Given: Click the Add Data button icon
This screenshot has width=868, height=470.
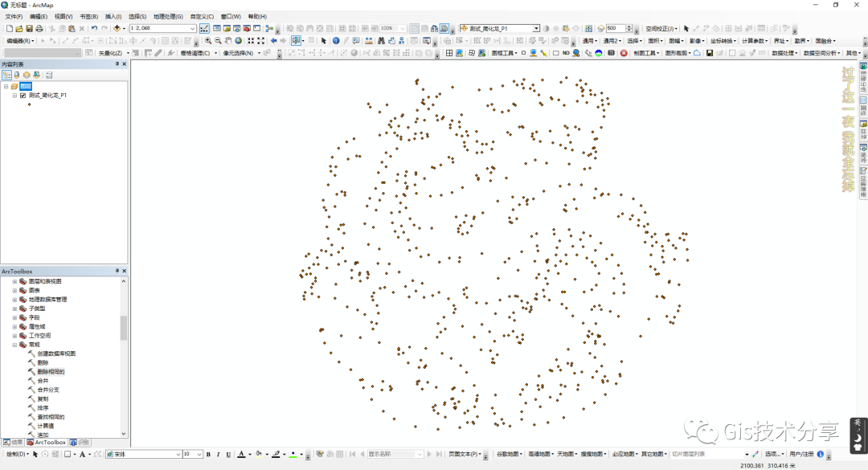Looking at the screenshot, I should click(117, 28).
